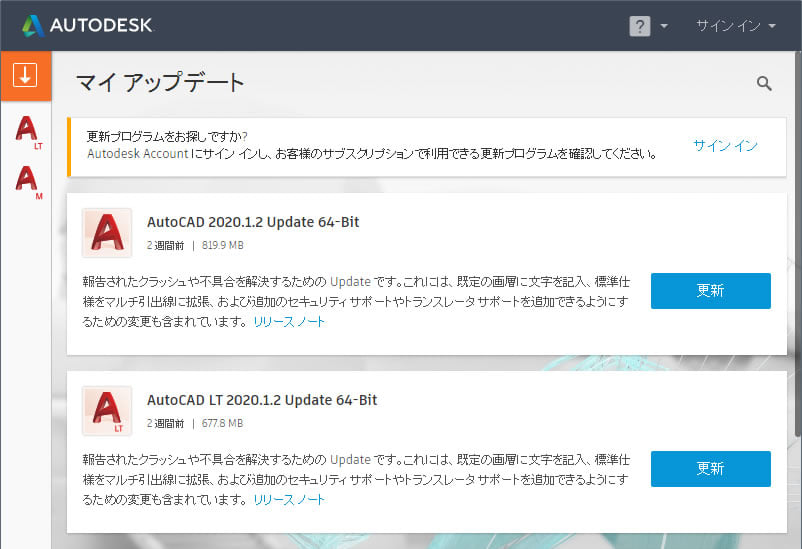Viewport: 802px width, 549px height.
Task: Open the サインイン dropdown in header
Action: tap(736, 26)
